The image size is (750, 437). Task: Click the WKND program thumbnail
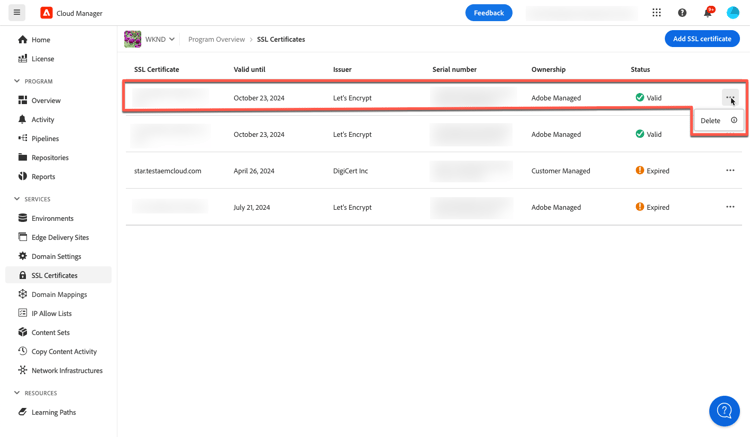click(132, 39)
